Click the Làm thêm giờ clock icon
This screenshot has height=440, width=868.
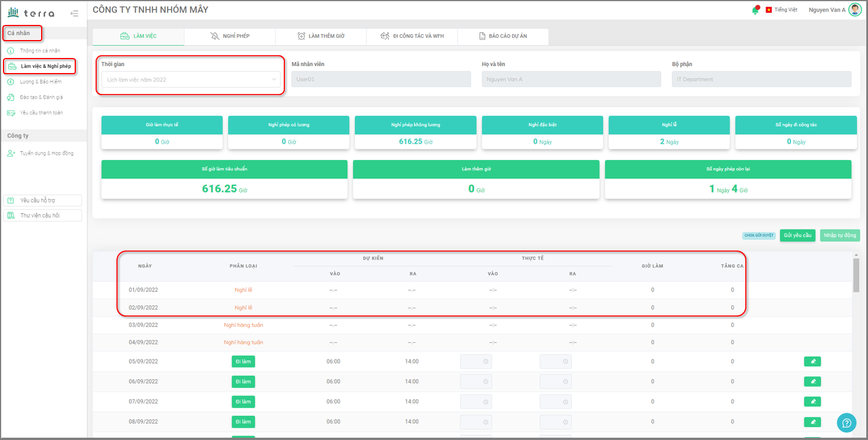(x=301, y=36)
